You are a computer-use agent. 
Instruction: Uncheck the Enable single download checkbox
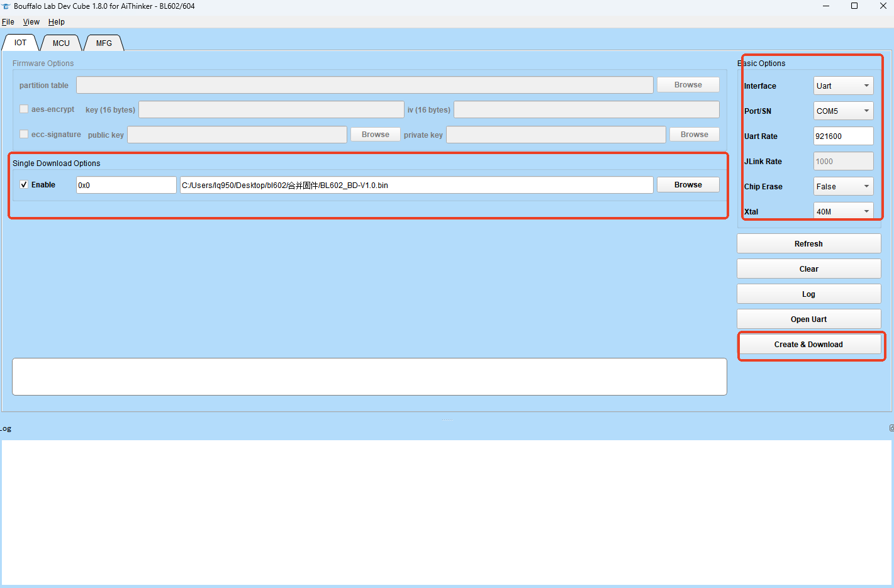point(24,185)
